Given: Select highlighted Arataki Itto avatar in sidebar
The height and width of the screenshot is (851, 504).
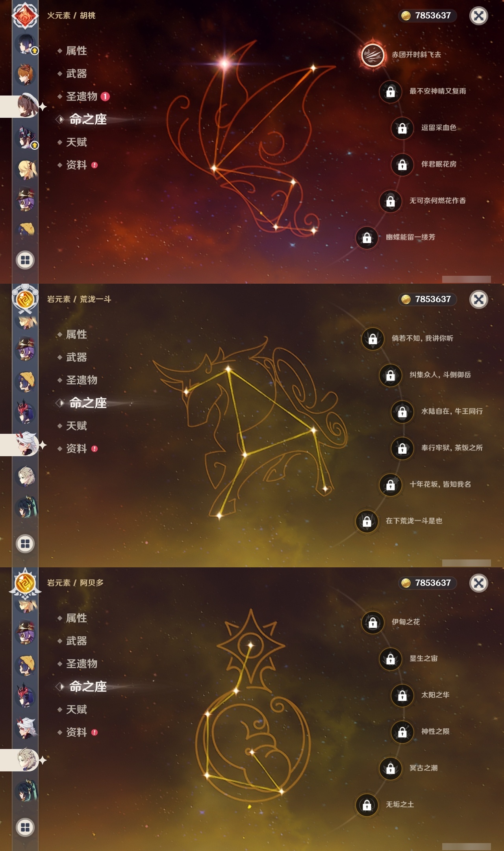Looking at the screenshot, I should [27, 444].
